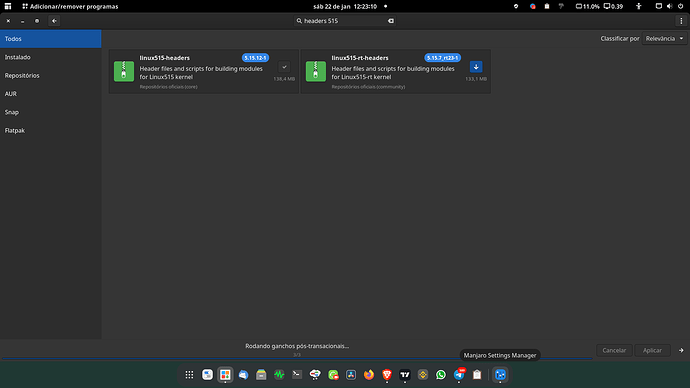Focus the search field containing headers 515
This screenshot has width=690, height=388.
[345, 21]
